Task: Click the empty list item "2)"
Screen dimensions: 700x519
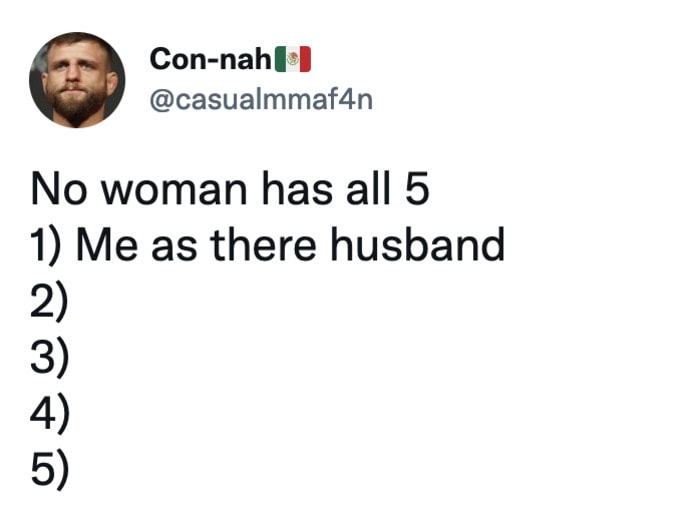Action: click(x=50, y=301)
